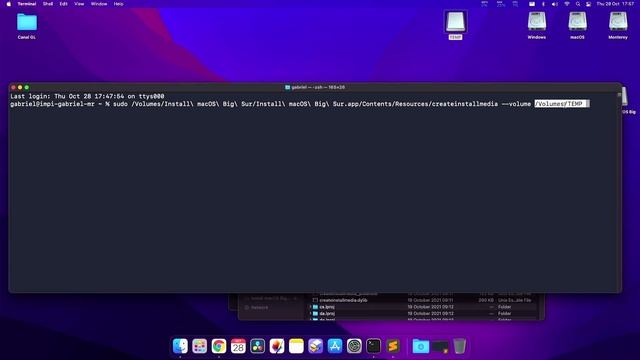This screenshot has height=360, width=640.
Task: Open Launchpad in the Dock
Action: pyautogui.click(x=200, y=346)
